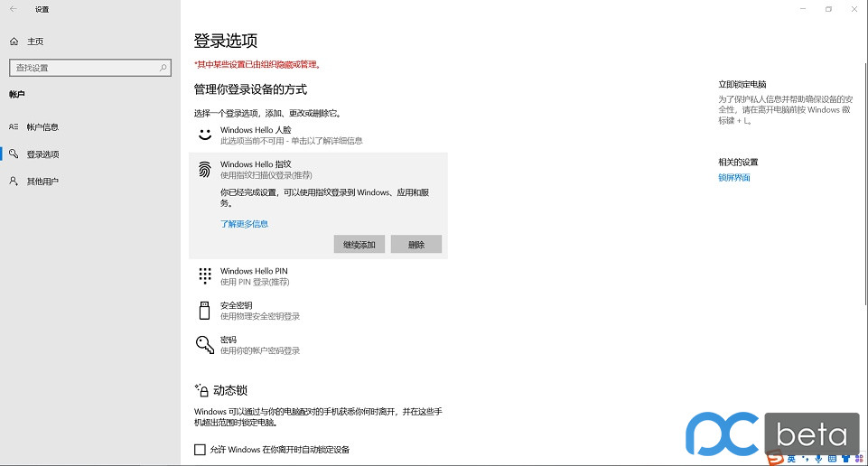Open the 锁屏界面 related settings link
Image resolution: width=868 pixels, height=466 pixels.
click(x=734, y=177)
